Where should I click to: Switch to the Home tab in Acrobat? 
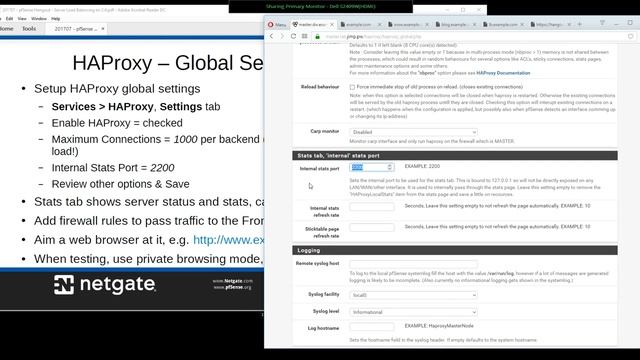click(7, 29)
